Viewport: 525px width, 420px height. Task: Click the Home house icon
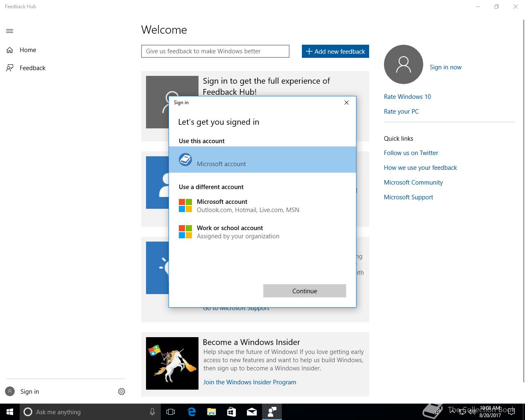10,50
